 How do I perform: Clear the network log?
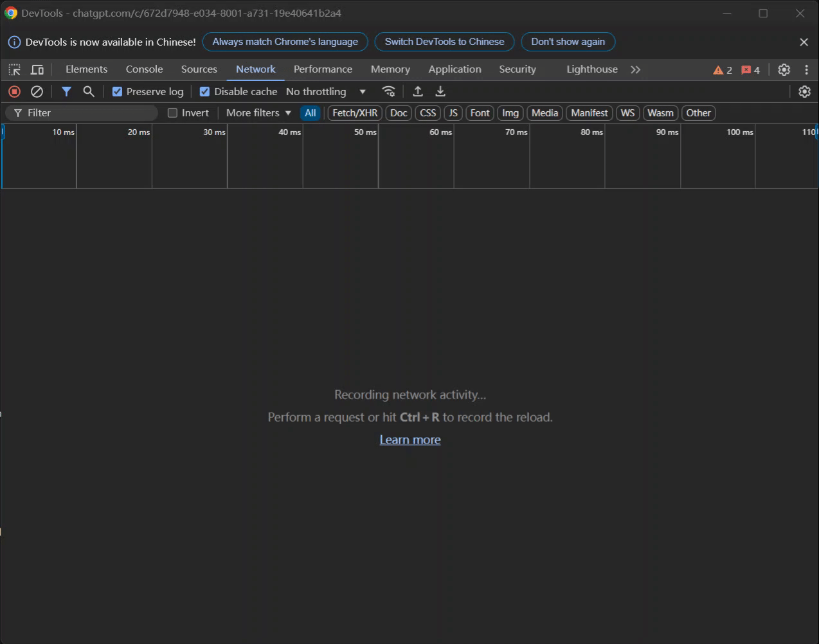(x=37, y=92)
